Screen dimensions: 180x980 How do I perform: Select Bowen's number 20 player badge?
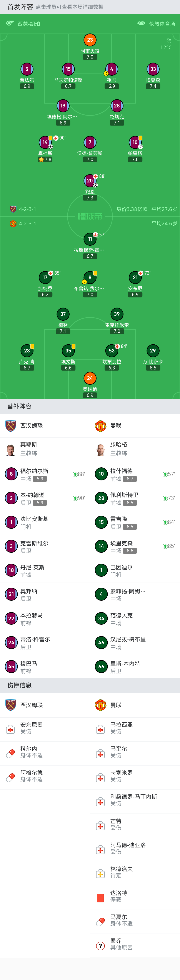90,181
